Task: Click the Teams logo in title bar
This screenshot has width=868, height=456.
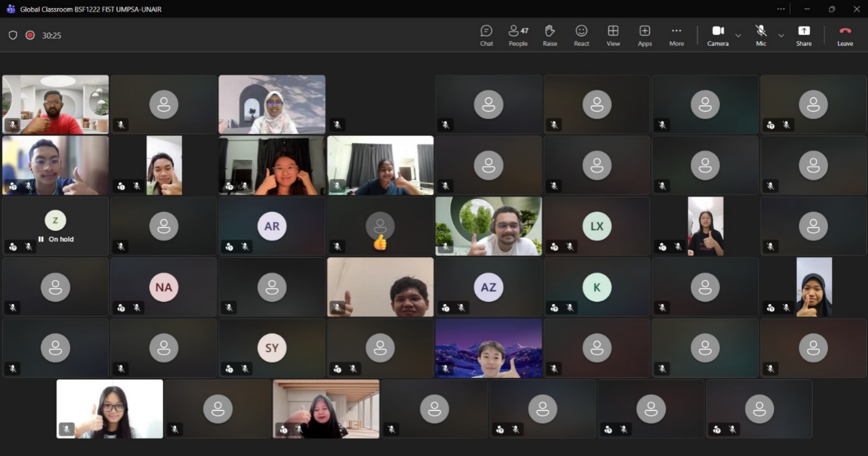Action: pos(10,9)
